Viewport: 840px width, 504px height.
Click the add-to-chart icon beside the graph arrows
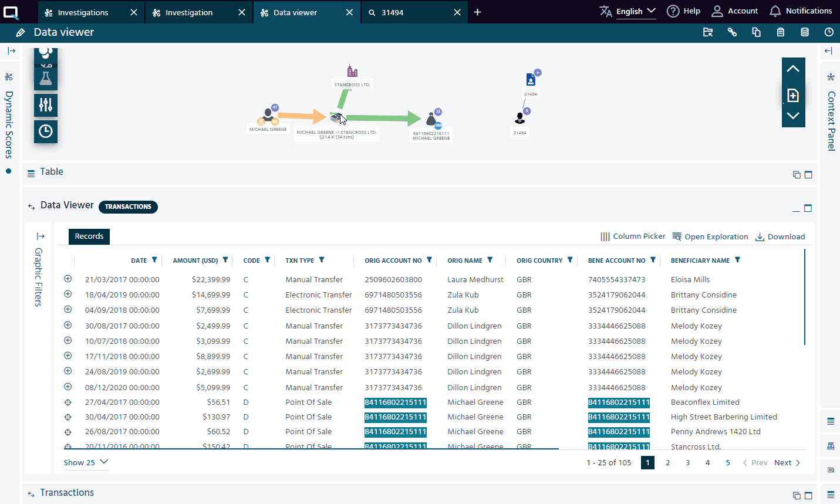793,94
